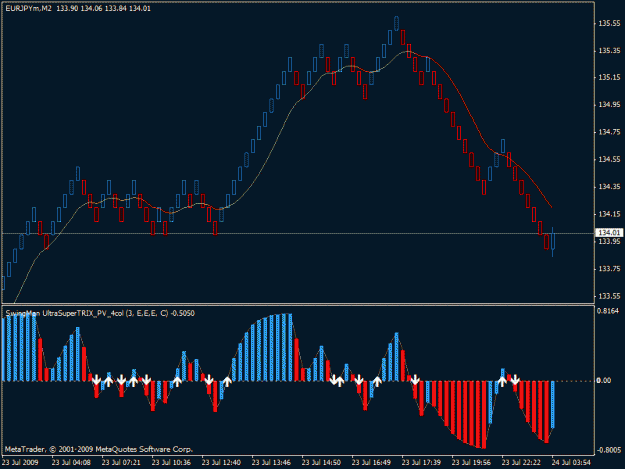Screen dimensions: 625x469
Task: Select the final blue TRIX histogram bar
Action: coord(552,404)
